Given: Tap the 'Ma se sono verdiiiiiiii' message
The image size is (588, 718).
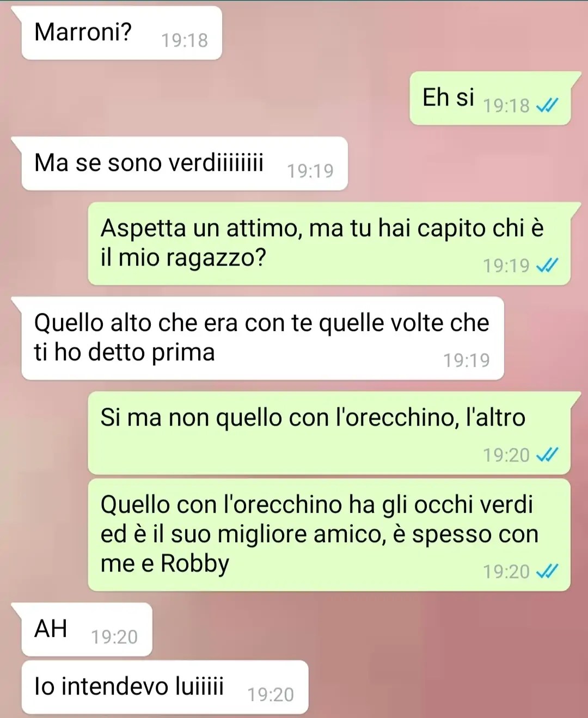Looking at the screenshot, I should 184,163.
